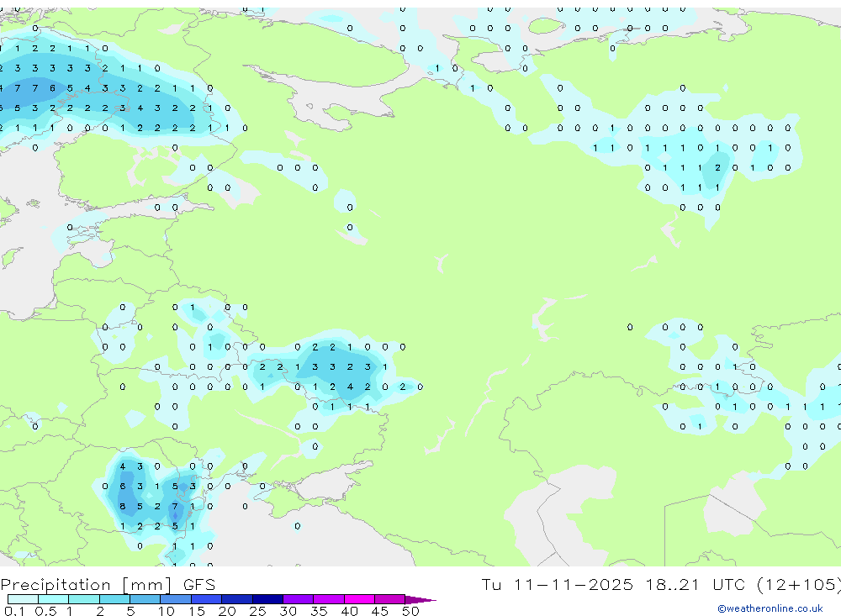Click the legend scale label '15'

pyautogui.click(x=196, y=611)
